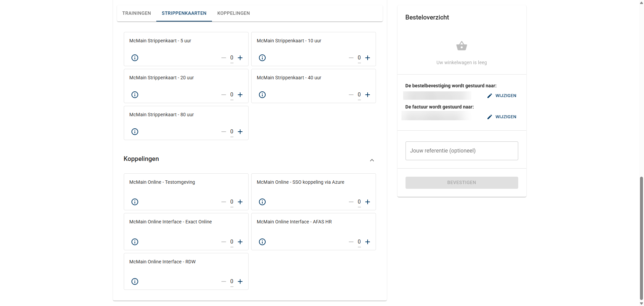Focus the Jouw referentie input field
This screenshot has height=306, width=644.
462,151
